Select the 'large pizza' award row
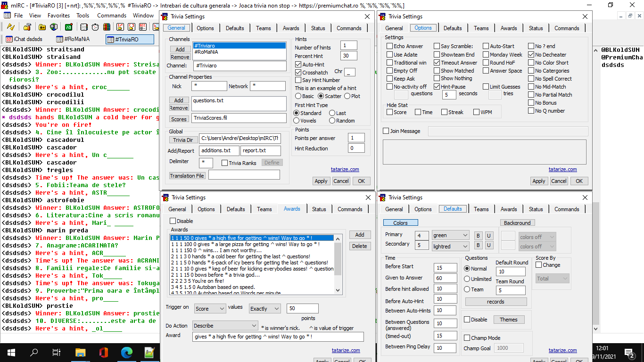 [252, 244]
